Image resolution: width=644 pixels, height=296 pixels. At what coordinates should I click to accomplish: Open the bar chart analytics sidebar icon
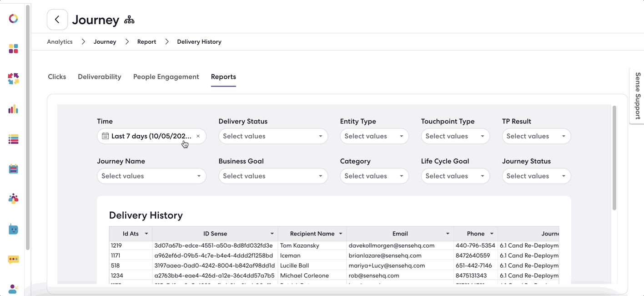pyautogui.click(x=13, y=109)
